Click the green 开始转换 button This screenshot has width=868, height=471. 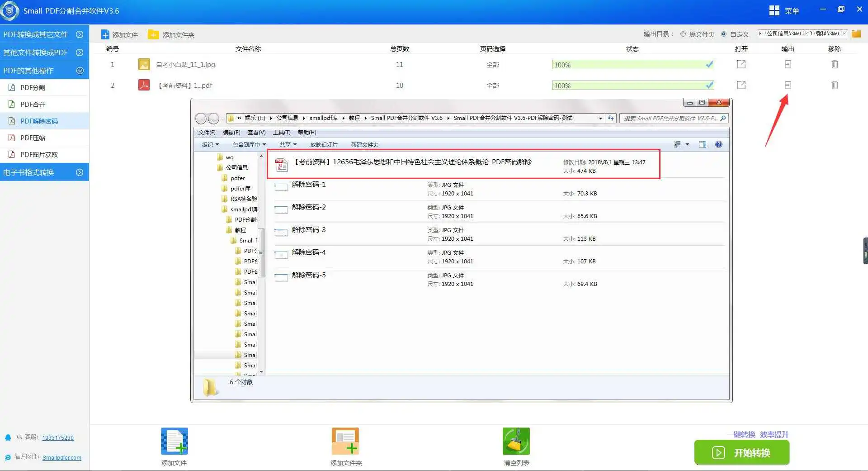point(742,452)
